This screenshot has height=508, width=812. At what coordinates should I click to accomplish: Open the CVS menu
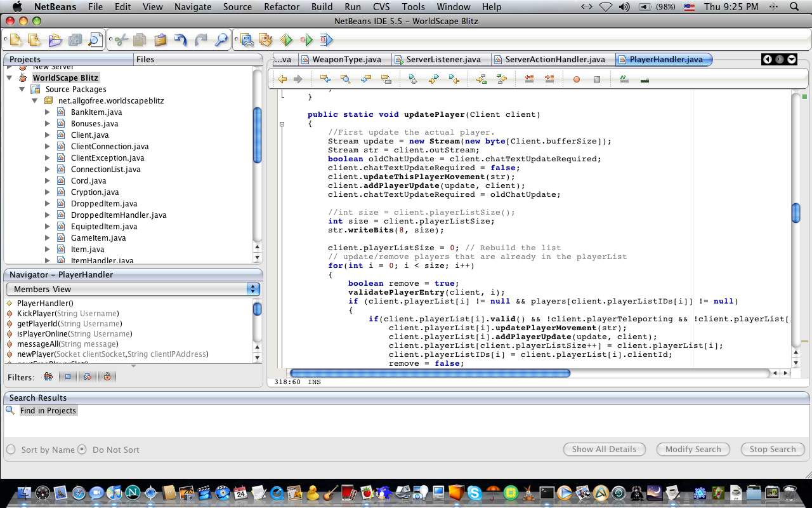[x=381, y=7]
